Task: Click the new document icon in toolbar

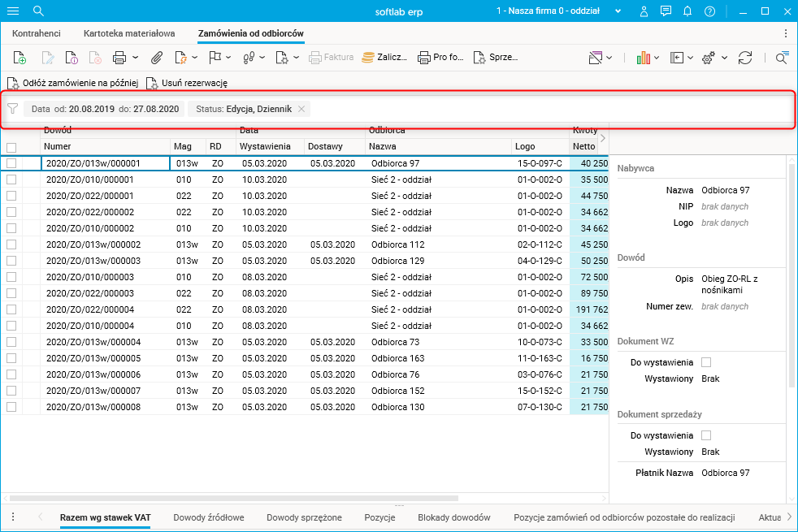Action: coord(20,58)
